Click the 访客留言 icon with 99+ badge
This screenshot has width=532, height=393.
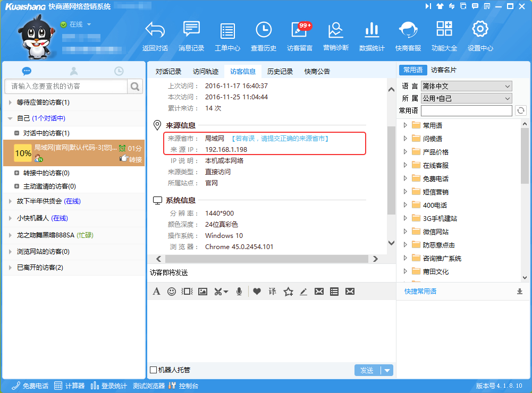pos(300,36)
